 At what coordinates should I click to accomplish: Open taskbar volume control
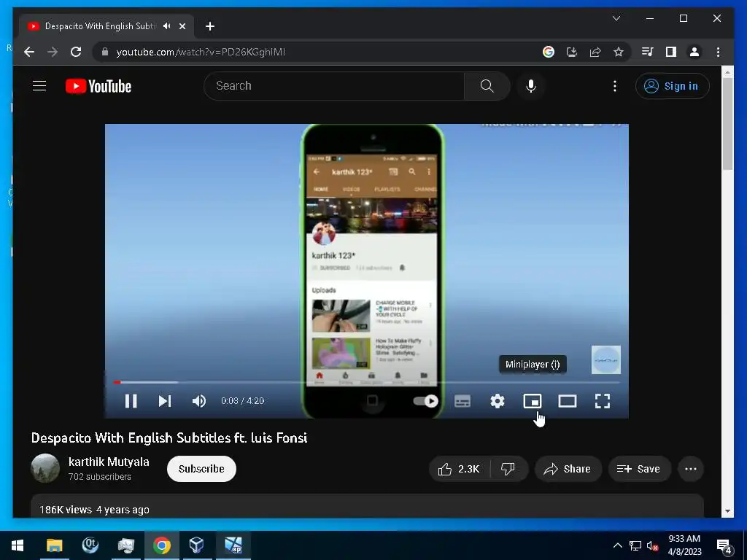coord(652,545)
